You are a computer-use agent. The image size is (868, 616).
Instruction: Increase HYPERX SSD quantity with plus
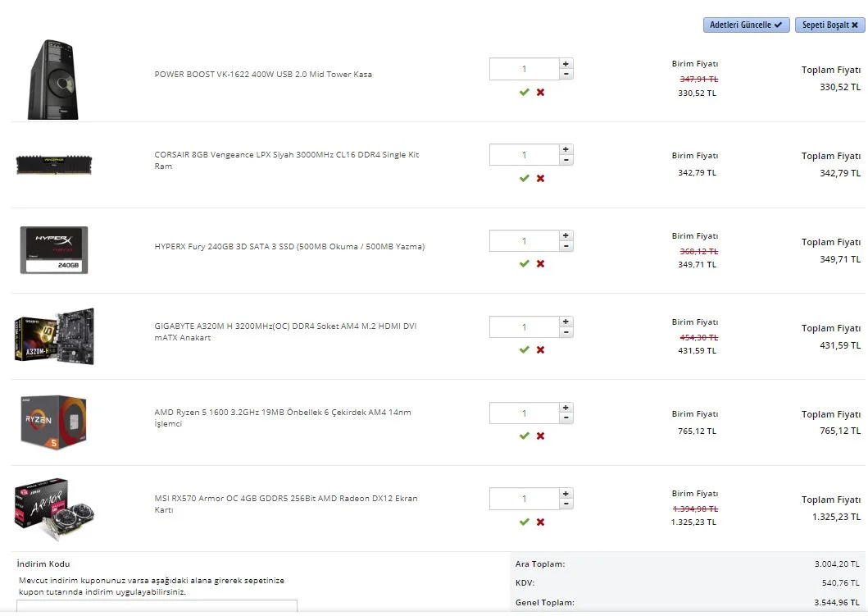[566, 235]
